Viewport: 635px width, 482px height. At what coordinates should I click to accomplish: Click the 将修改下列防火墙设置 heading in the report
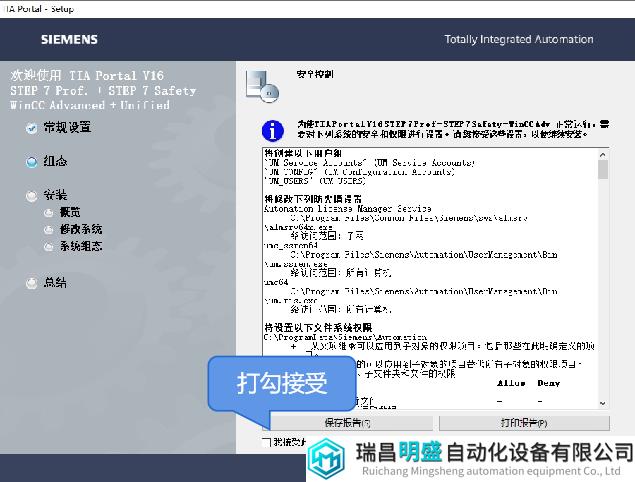[313, 199]
